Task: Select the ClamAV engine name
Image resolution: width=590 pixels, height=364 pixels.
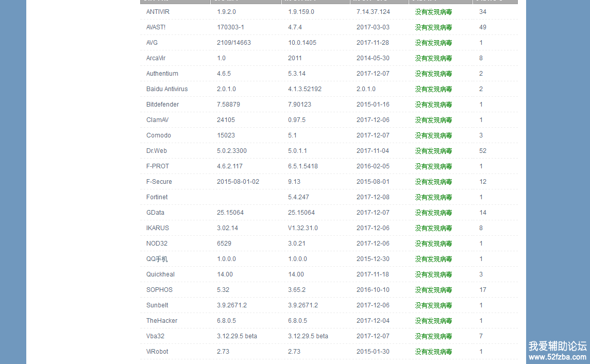Action: tap(157, 120)
